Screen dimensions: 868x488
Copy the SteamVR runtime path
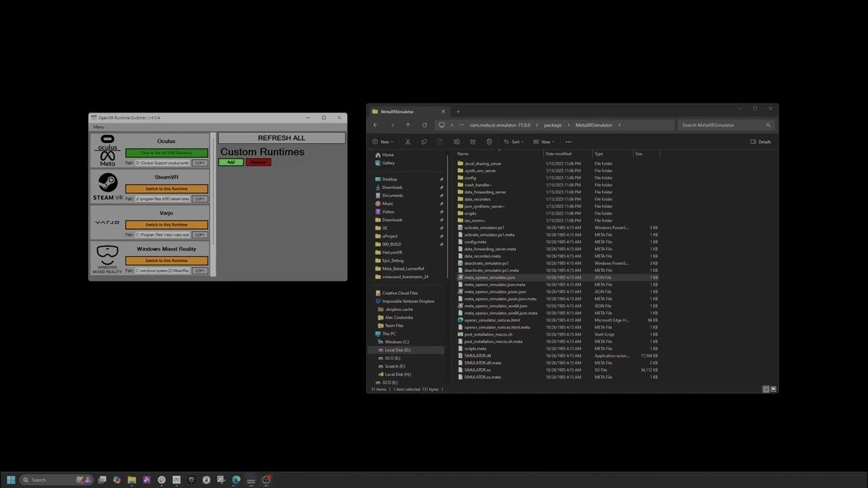click(x=199, y=199)
